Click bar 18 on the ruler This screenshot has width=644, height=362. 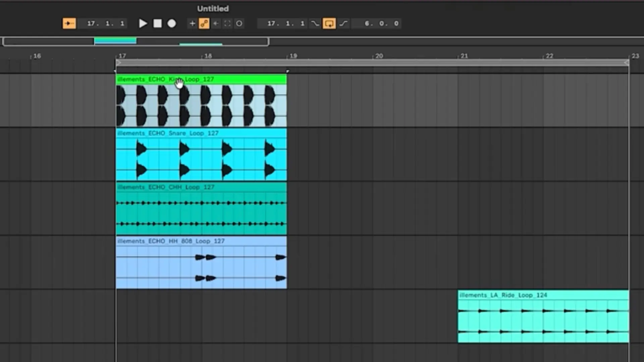coord(208,56)
